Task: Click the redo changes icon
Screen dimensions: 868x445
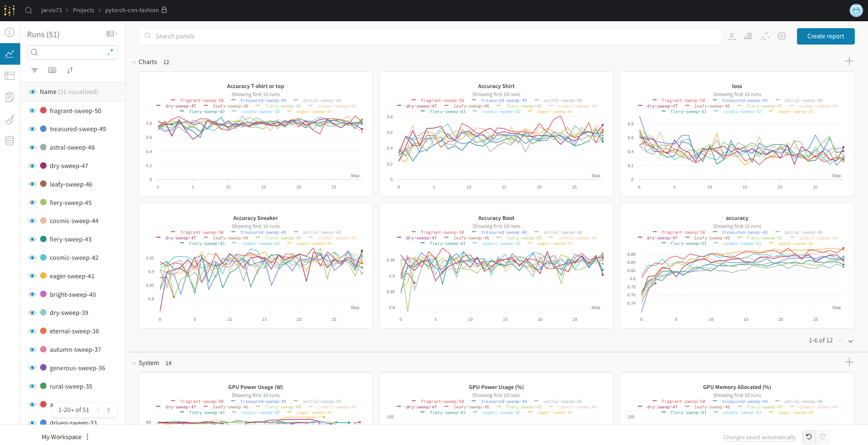Action: pos(822,436)
